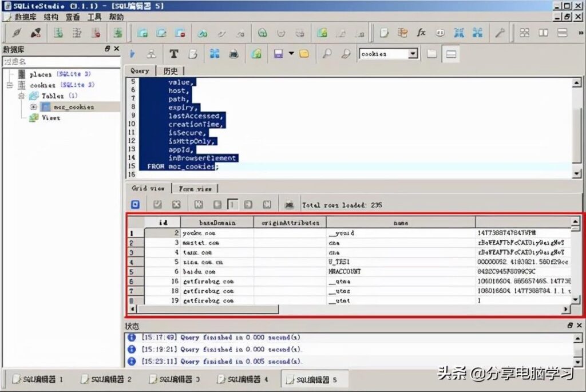Click the grid horizontal scrollbar thumb
Viewport: 586px width, 392px height.
208,309
